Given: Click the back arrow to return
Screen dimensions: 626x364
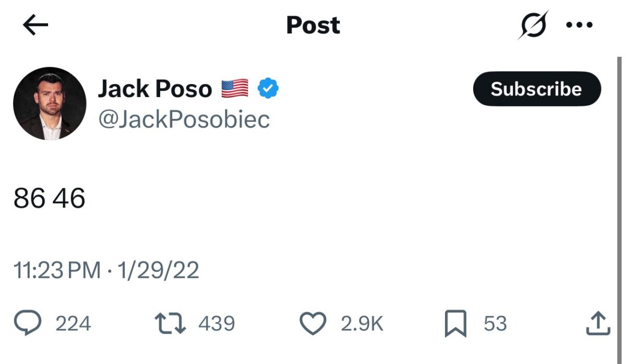Looking at the screenshot, I should tap(34, 24).
